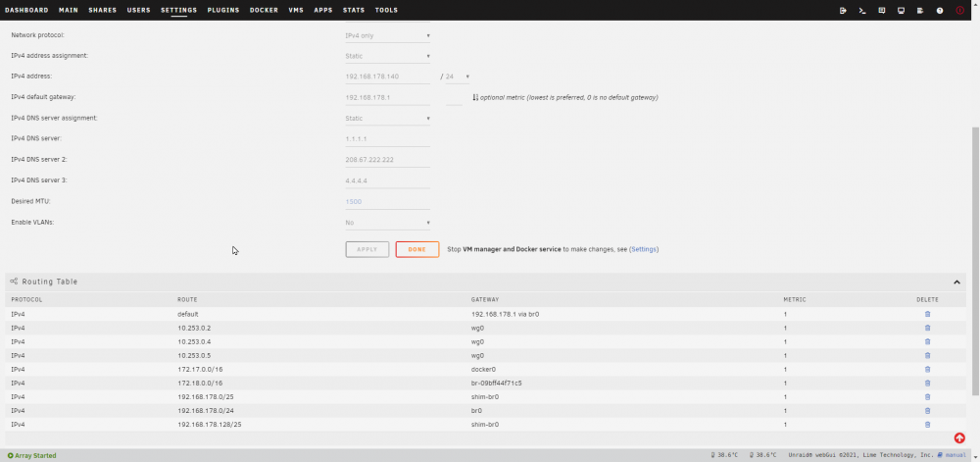Viewport: 980px width, 462px height.
Task: Click the Logout icon in top bar
Action: [843, 10]
